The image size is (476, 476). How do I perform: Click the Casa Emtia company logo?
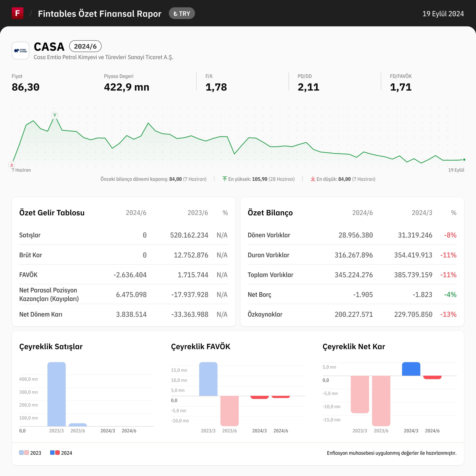click(x=20, y=51)
